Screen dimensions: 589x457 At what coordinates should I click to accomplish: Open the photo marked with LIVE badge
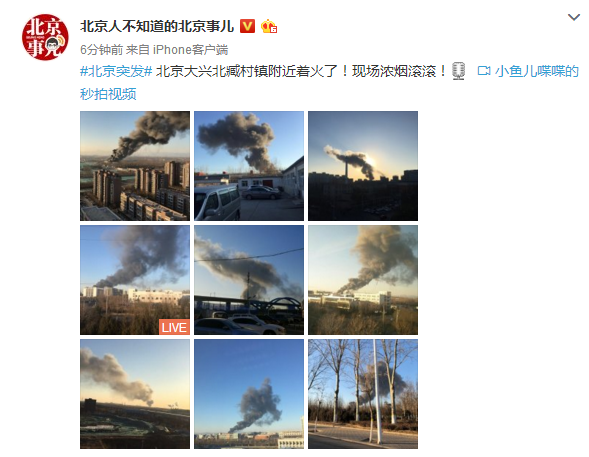pos(135,280)
